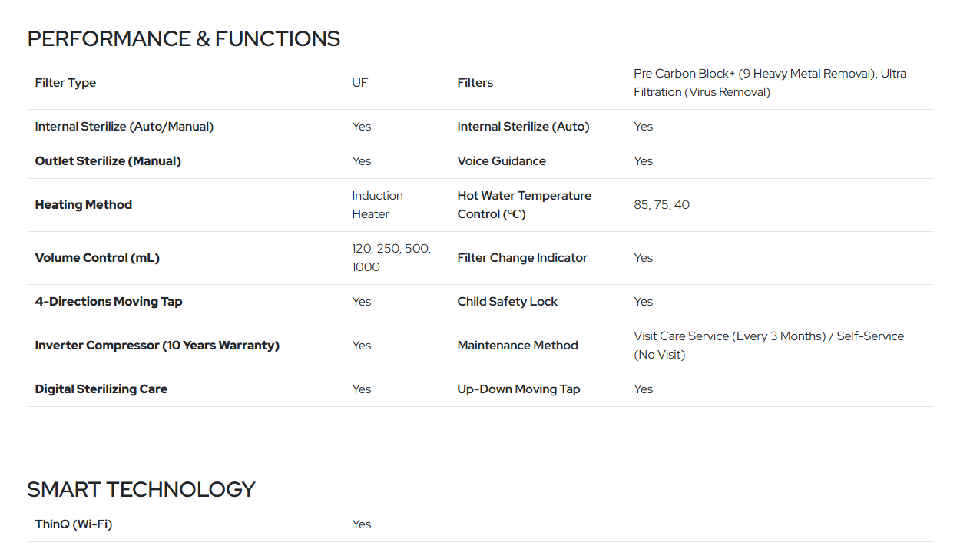Click the UF filter type value

pyautogui.click(x=360, y=83)
